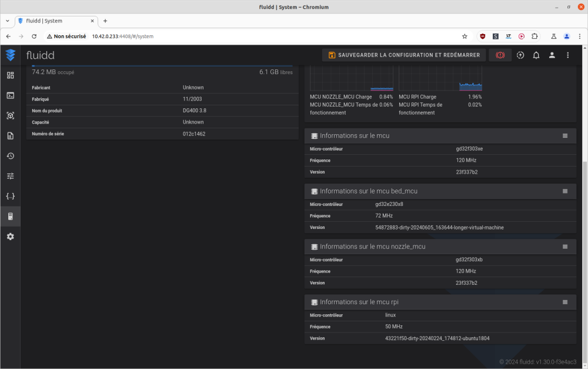Open Settings gear in the fluidd sidebar
The width and height of the screenshot is (588, 369).
[x=10, y=237]
